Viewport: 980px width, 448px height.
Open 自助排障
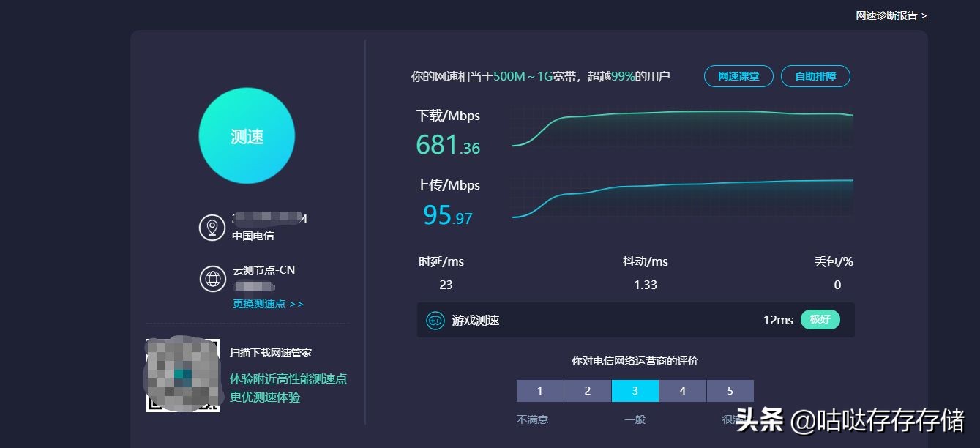coord(815,75)
